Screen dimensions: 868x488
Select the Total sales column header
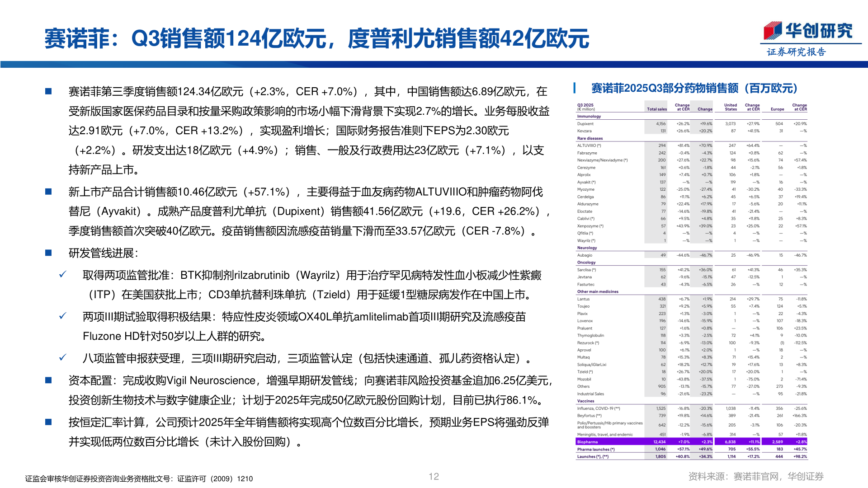pyautogui.click(x=656, y=109)
